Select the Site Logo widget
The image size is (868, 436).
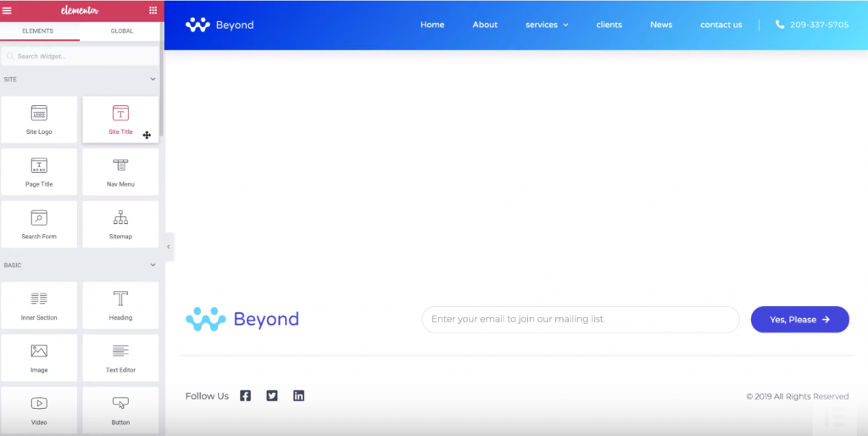pyautogui.click(x=39, y=120)
